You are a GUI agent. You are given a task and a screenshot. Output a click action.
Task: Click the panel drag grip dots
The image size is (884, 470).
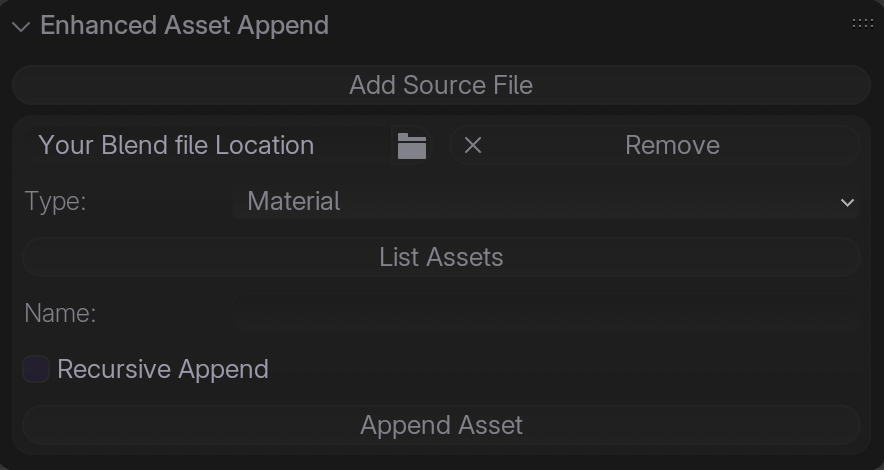862,23
